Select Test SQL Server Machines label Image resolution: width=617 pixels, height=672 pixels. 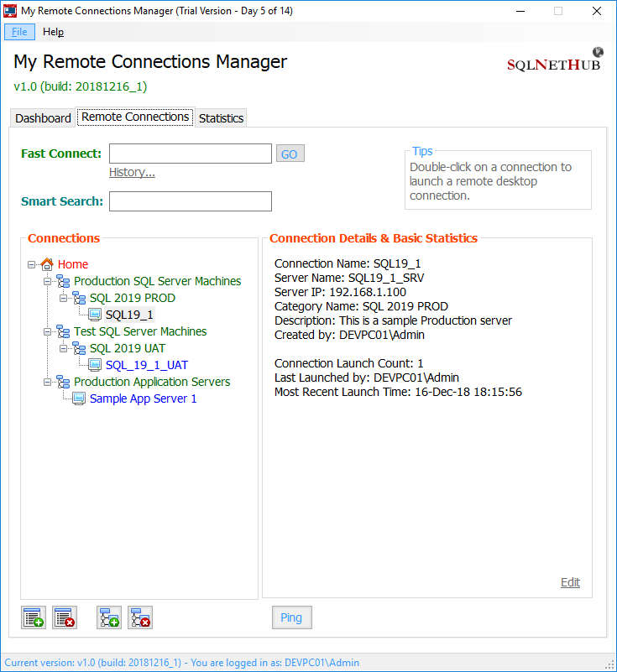(x=140, y=331)
